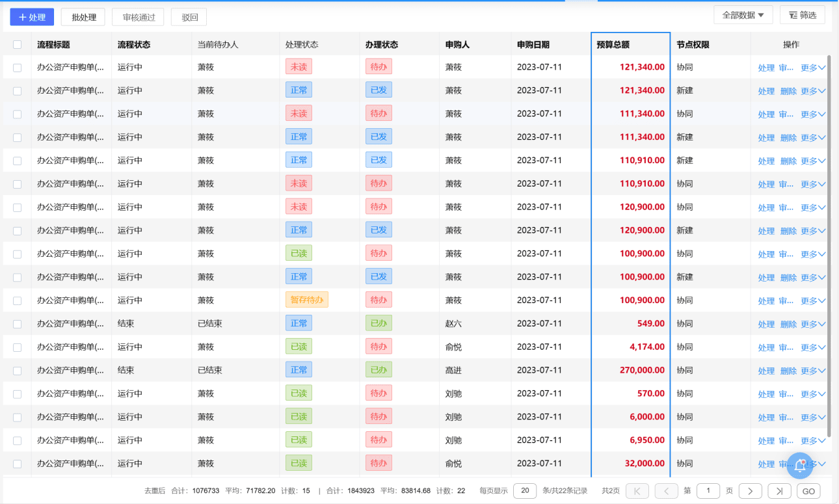Click the 正常 tag in the 549.00 row
This screenshot has height=504, width=839.
point(299,323)
